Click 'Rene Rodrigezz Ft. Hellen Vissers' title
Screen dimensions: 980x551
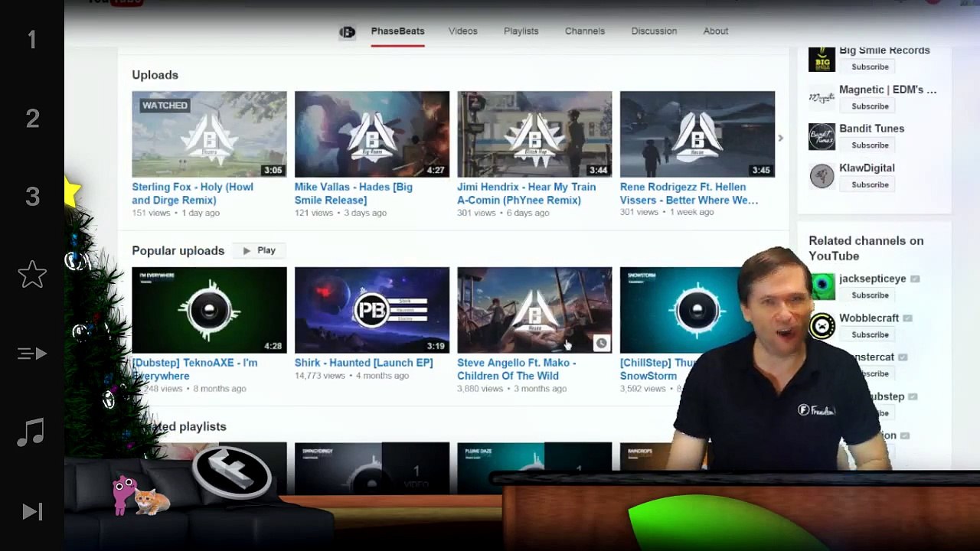coord(689,194)
